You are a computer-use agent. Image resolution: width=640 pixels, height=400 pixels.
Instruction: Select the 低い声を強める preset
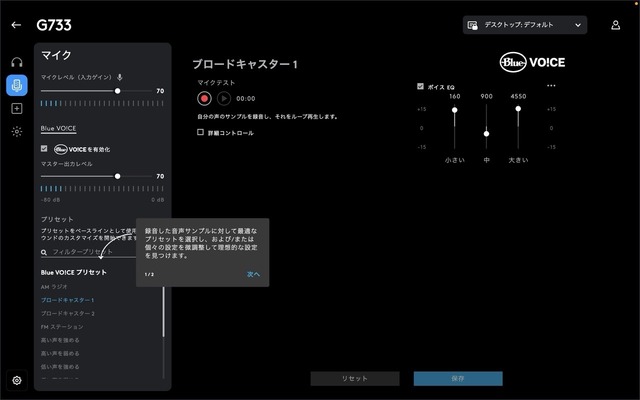click(60, 367)
